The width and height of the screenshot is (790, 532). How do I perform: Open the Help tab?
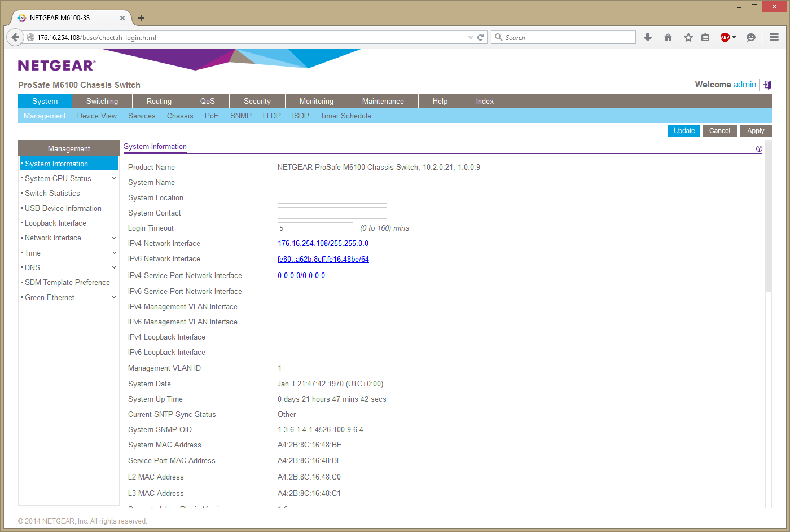(x=440, y=101)
